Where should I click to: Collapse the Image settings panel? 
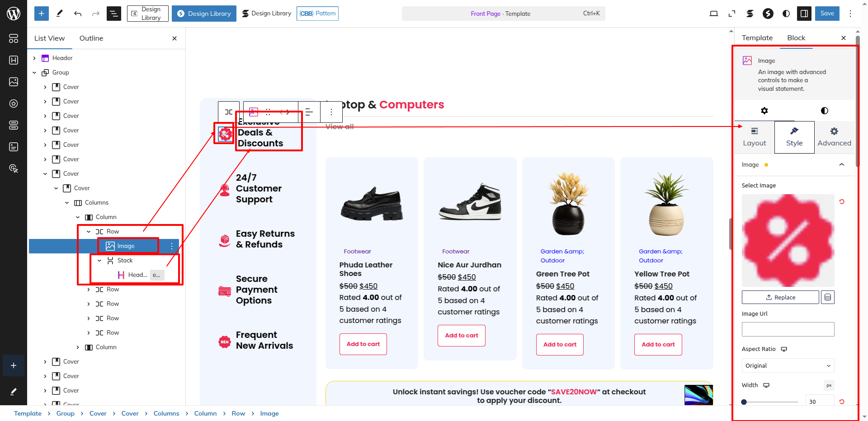pos(842,165)
